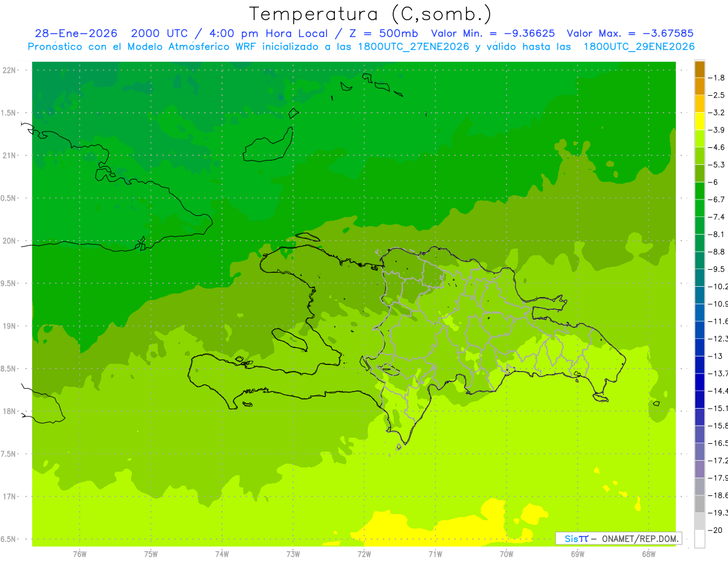Viewport: 728px width, 562px height.
Task: Click the '-9.5' colorbar label
Action: click(x=717, y=269)
